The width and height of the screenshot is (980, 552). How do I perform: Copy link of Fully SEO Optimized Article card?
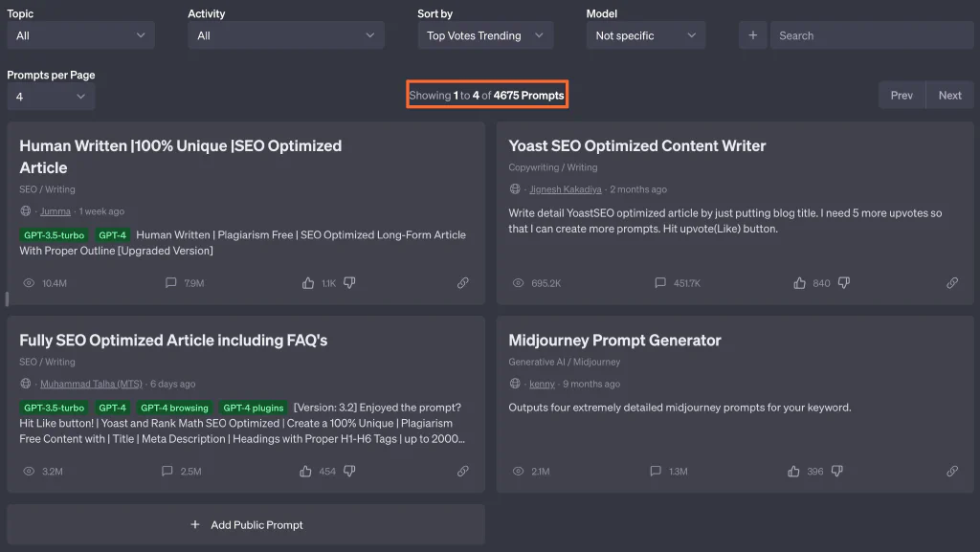coord(462,472)
